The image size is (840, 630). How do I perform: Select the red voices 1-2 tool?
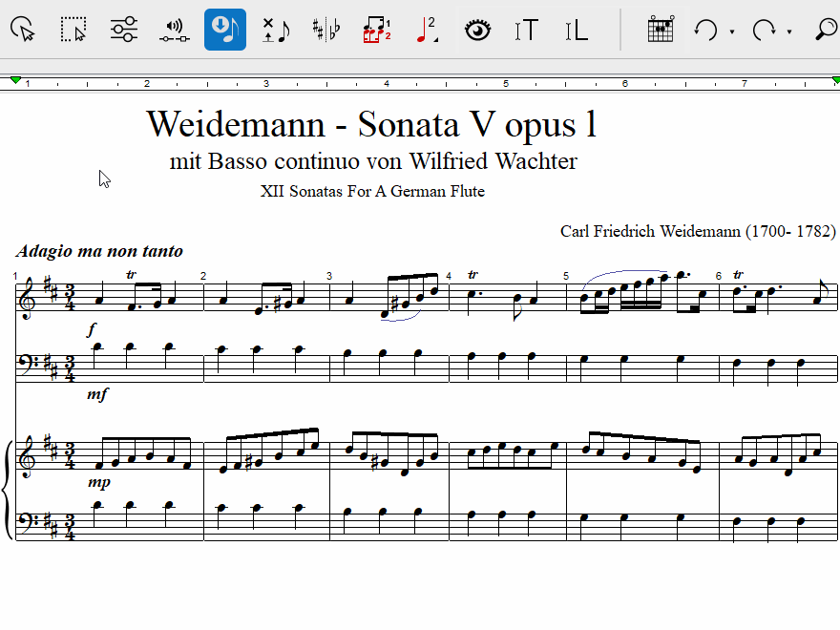coord(377,30)
